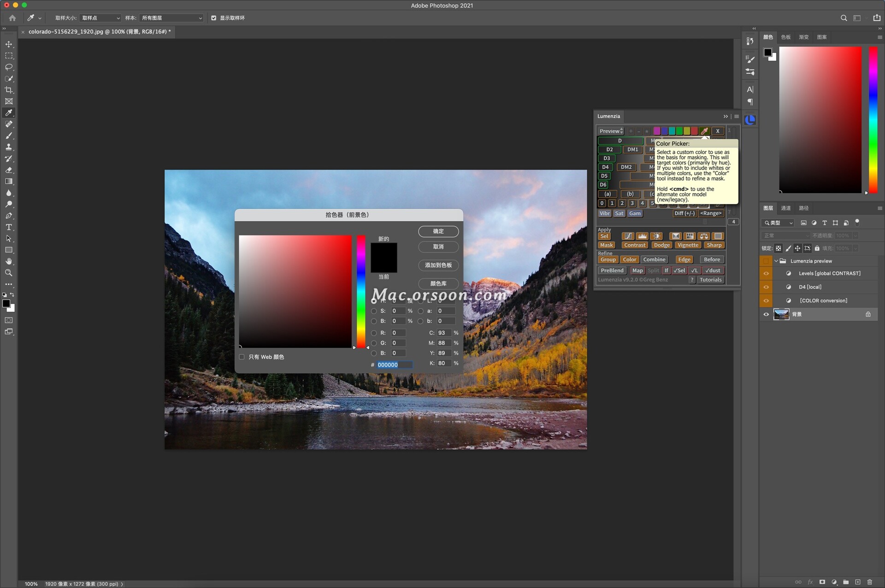Enable 只有 Web 颜色 checkbox
Viewport: 885px width, 588px height.
point(242,357)
